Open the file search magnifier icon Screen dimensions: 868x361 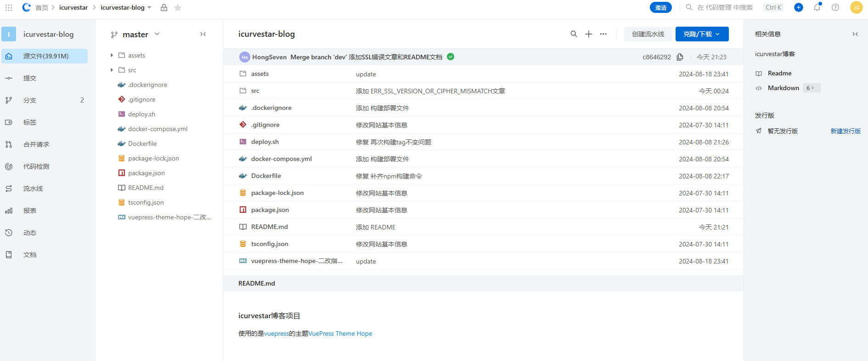tap(574, 34)
